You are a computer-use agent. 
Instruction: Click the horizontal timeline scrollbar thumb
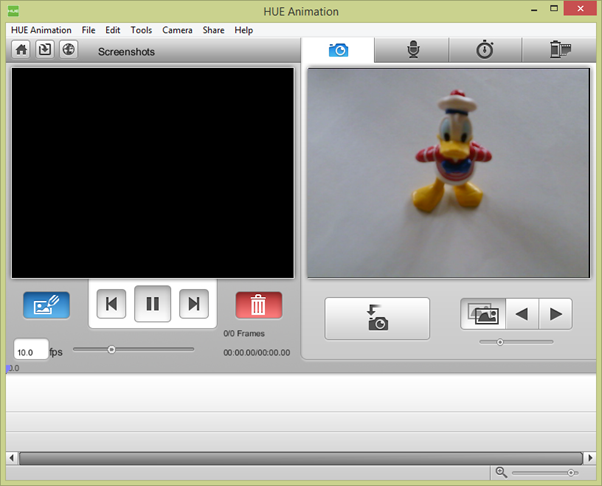pyautogui.click(x=301, y=458)
